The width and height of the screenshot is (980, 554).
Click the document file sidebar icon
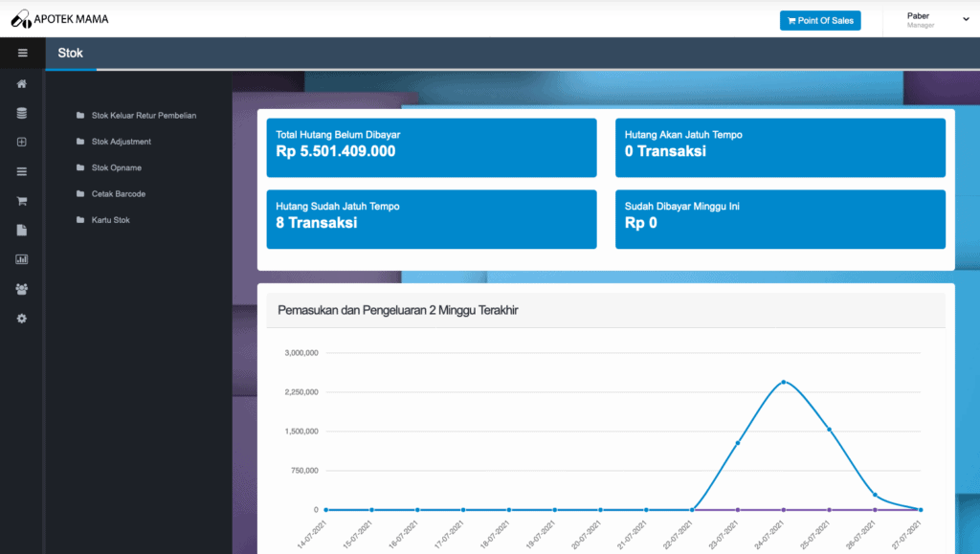click(22, 230)
